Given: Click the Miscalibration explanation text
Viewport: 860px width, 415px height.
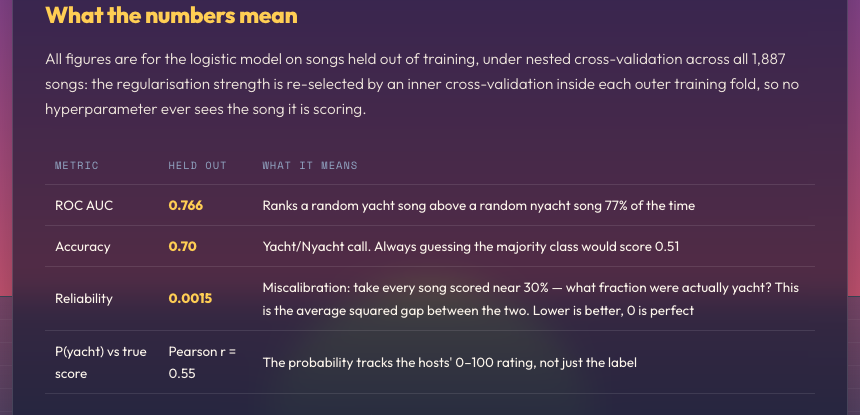Looking at the screenshot, I should (x=530, y=299).
